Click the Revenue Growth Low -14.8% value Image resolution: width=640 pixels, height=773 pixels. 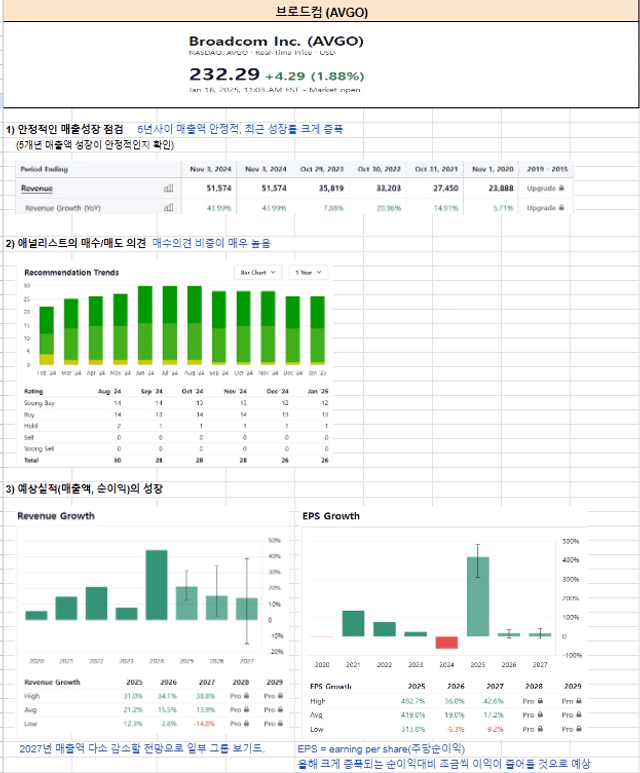tap(205, 723)
